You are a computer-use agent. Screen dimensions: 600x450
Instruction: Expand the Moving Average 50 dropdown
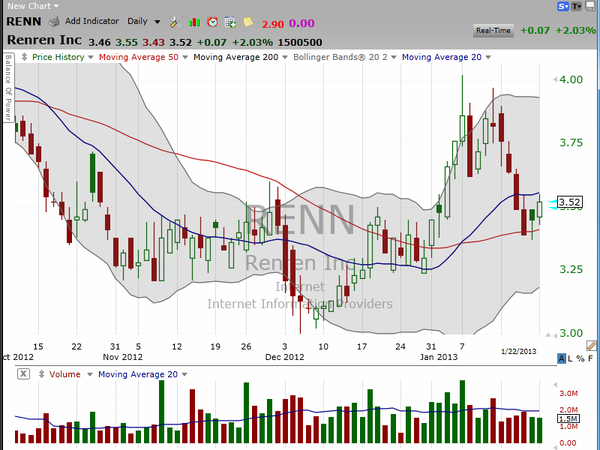tap(185, 57)
